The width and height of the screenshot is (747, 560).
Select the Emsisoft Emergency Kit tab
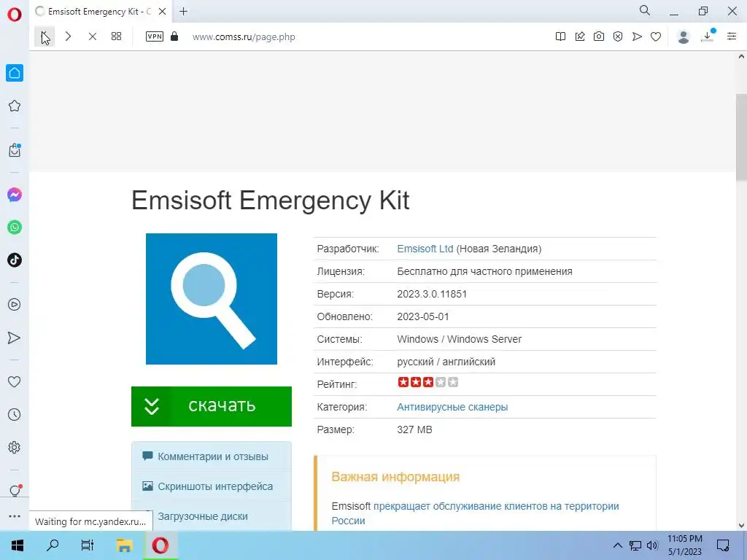pos(100,12)
